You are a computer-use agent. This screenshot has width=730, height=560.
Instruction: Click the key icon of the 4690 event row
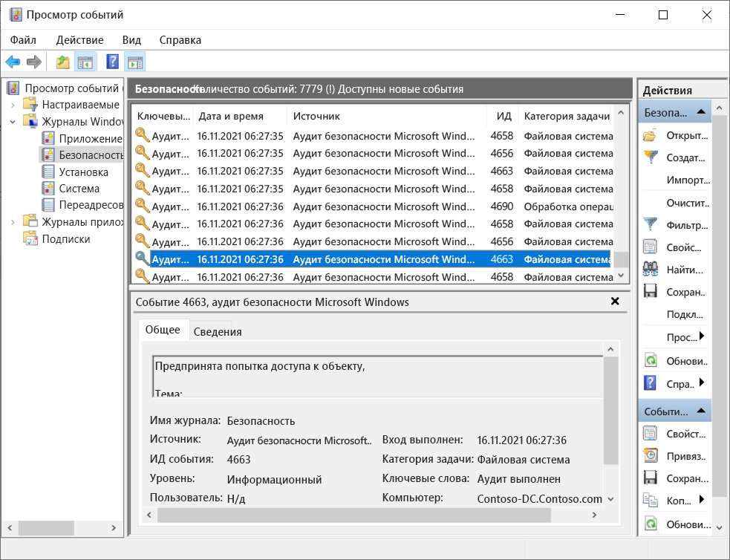143,206
